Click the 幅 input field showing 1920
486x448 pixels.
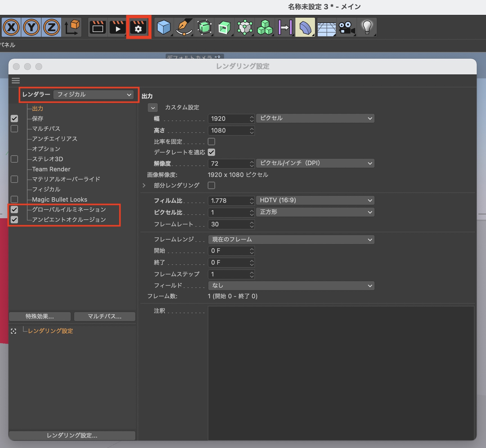point(229,119)
